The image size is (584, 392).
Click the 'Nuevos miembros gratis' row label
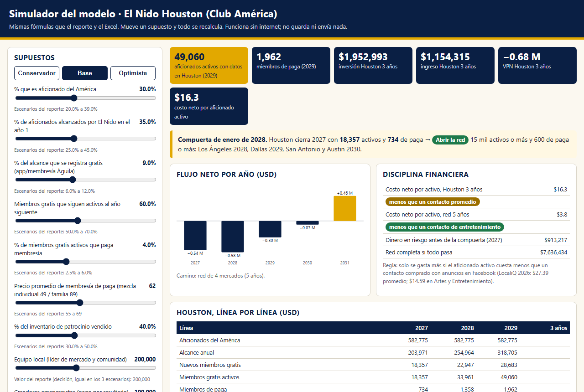click(x=210, y=365)
